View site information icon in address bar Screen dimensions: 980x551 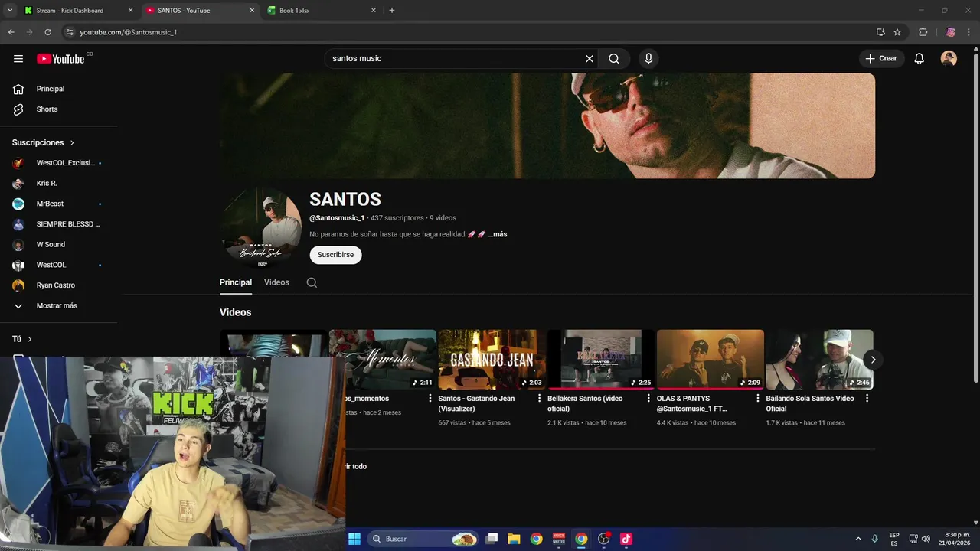pyautogui.click(x=70, y=32)
